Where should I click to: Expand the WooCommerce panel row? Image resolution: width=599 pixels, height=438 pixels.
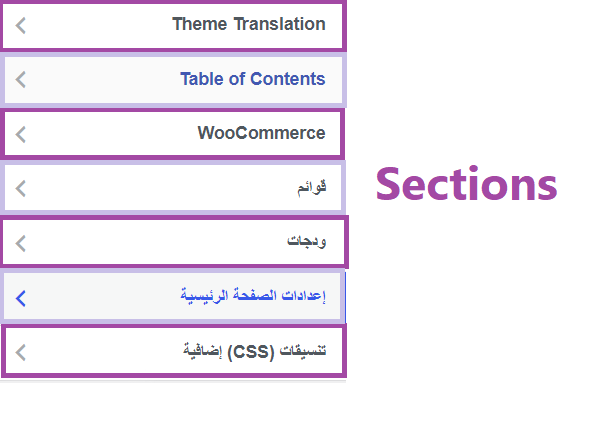pos(172,134)
